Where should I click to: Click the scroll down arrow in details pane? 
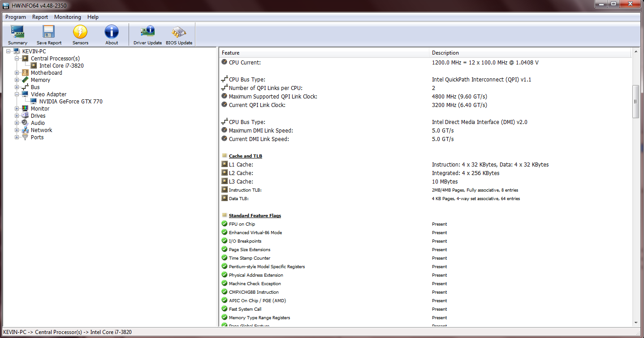coord(635,323)
